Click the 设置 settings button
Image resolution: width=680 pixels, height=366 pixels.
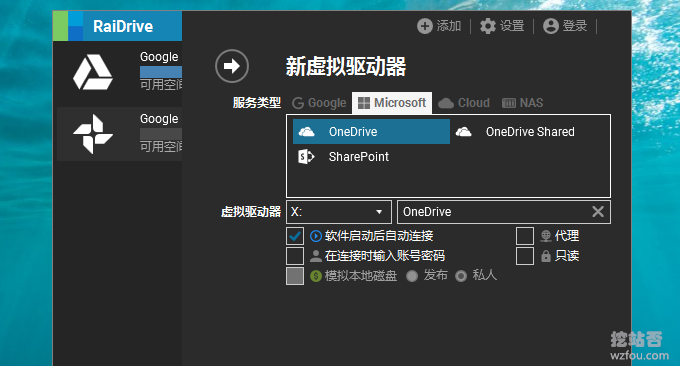tap(502, 26)
